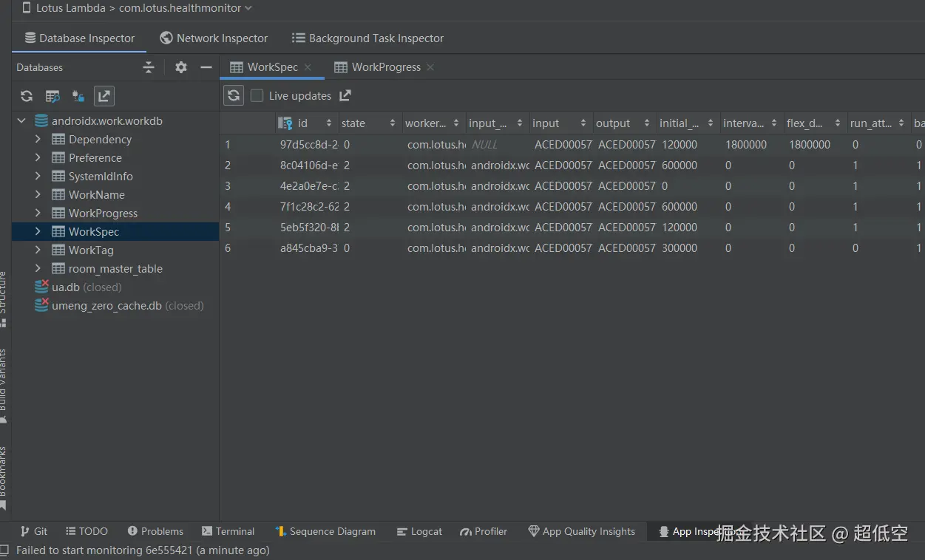Image resolution: width=925 pixels, height=560 pixels.
Task: Open the Bookmarks tool window
Action: point(4,477)
